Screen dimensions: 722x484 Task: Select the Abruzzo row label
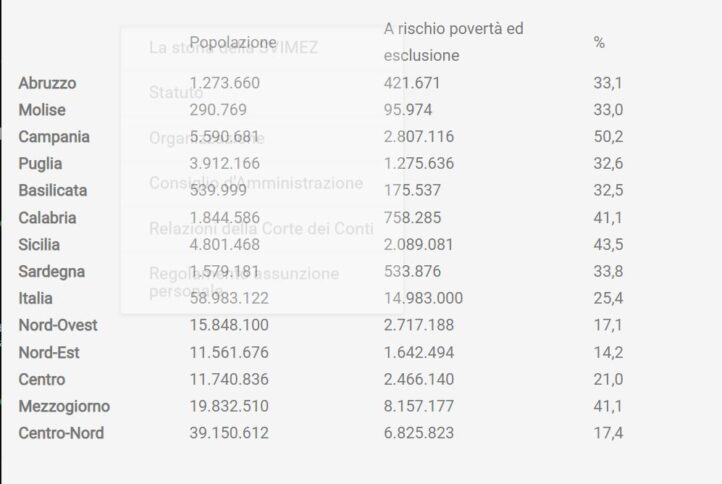pos(47,83)
